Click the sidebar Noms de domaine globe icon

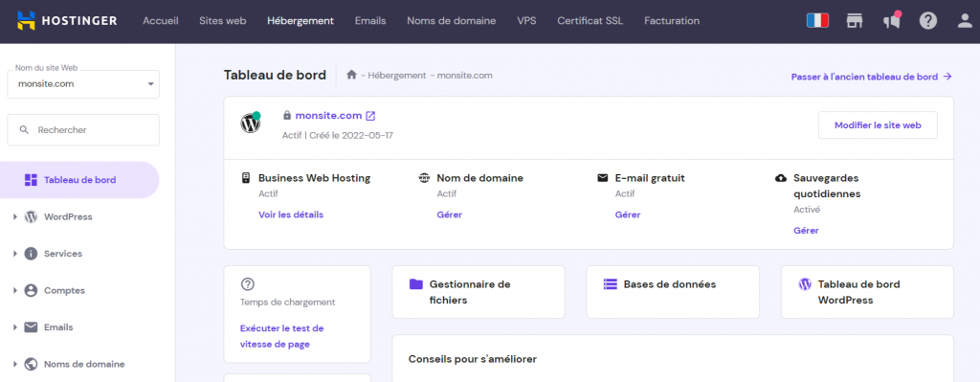click(x=31, y=364)
